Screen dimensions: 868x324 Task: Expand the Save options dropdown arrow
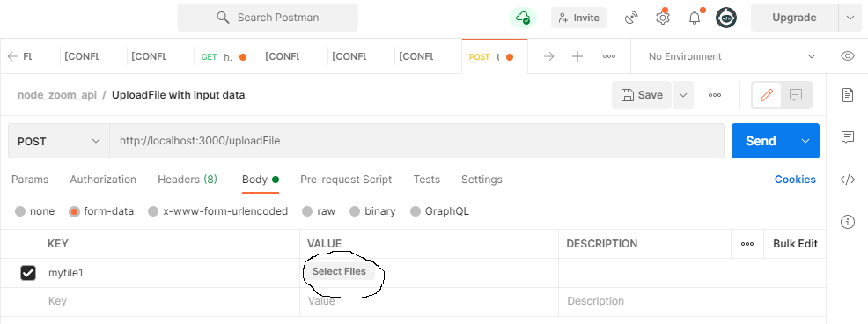click(x=682, y=95)
